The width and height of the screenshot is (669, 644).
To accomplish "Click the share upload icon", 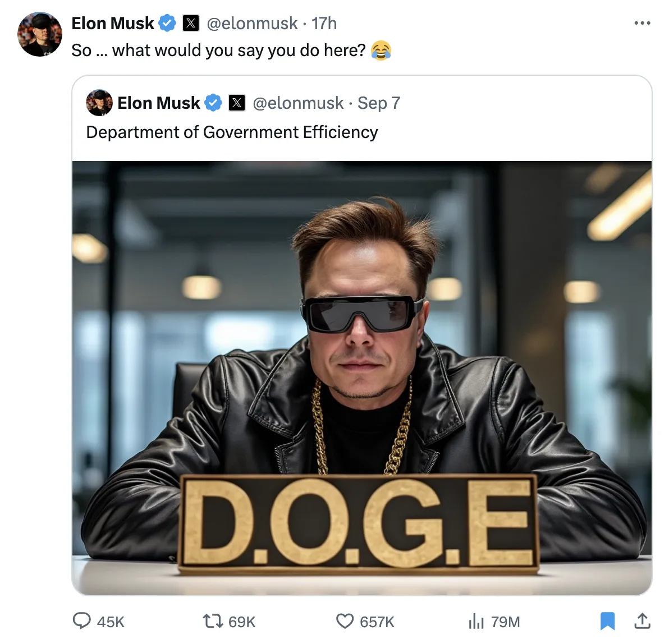I will [x=642, y=621].
